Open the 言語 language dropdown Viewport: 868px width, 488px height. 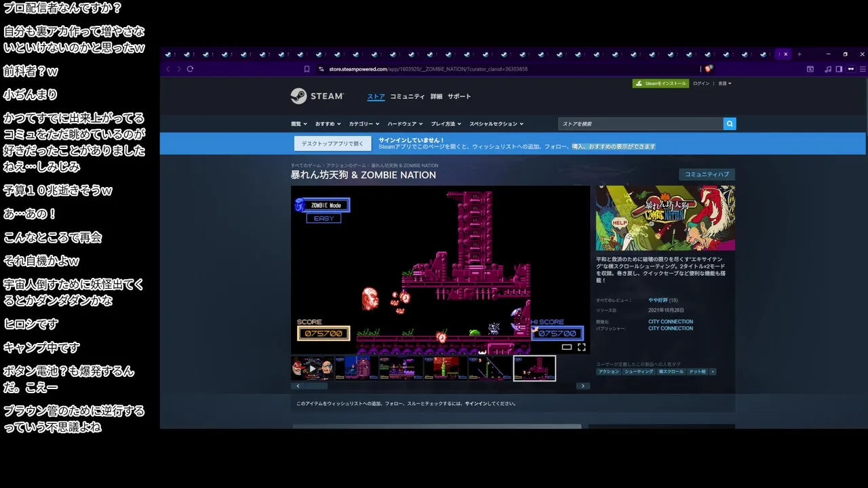(725, 83)
